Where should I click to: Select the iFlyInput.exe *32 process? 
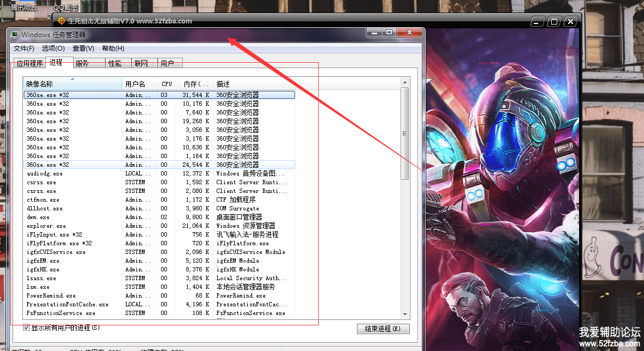click(159, 234)
